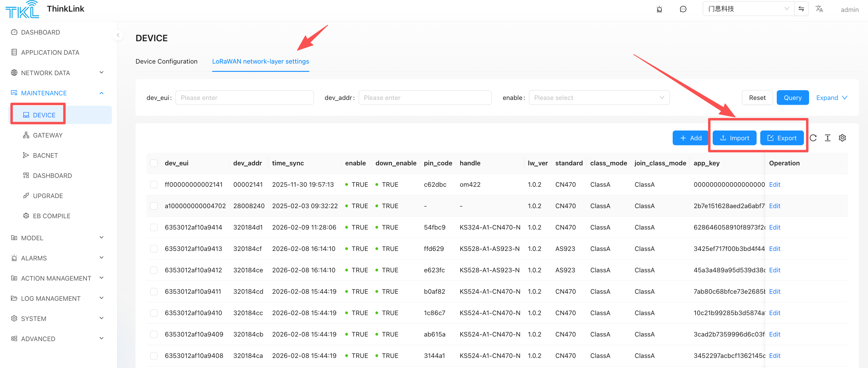Open table density (row height) icon
This screenshot has height=368, width=868.
click(x=827, y=138)
